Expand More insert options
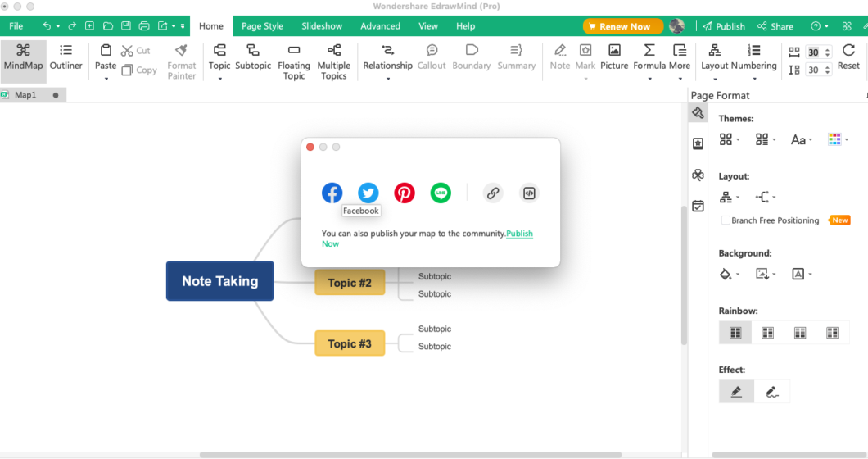This screenshot has height=459, width=868. point(680,79)
